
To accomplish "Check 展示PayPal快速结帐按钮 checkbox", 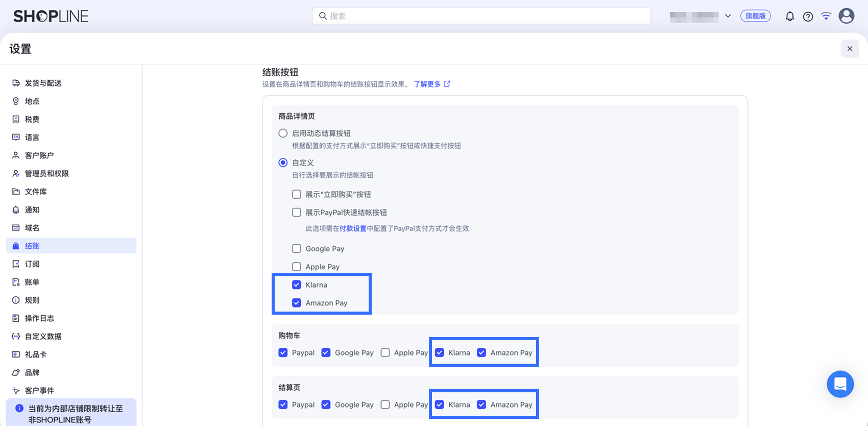I will [297, 212].
